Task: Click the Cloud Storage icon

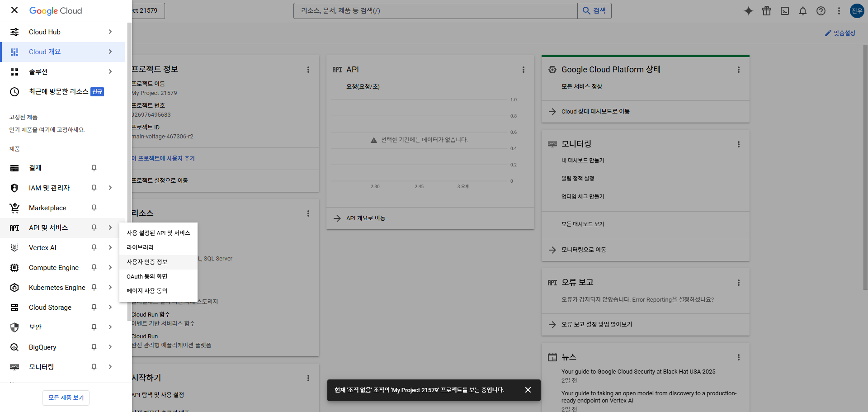Action: coord(14,307)
